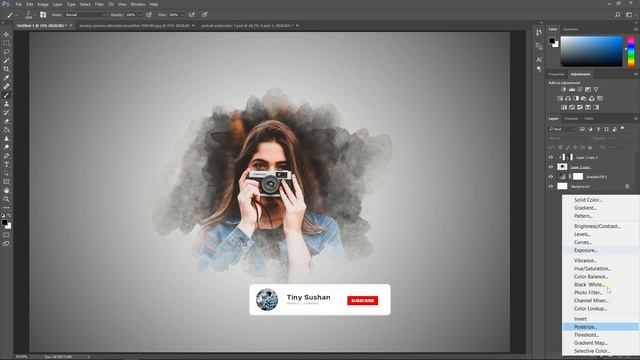Open the Image menu
The image size is (640, 360).
[43, 4]
